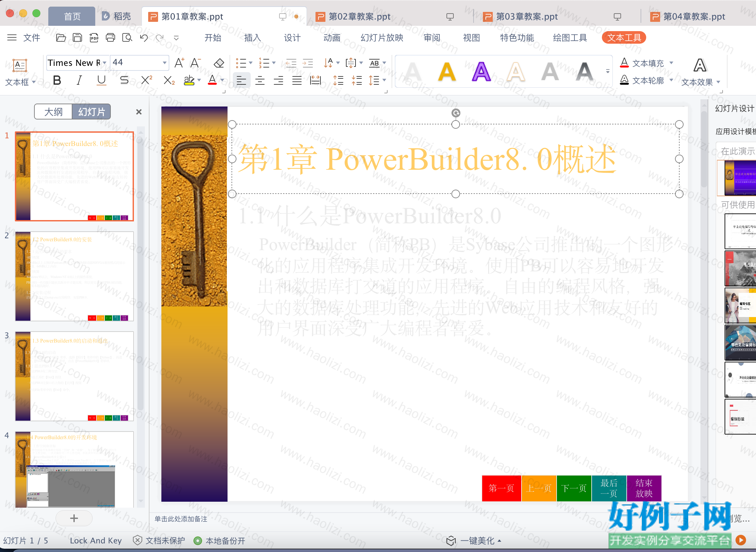Viewport: 756px width, 552px height.
Task: Toggle underline formatting
Action: click(101, 80)
